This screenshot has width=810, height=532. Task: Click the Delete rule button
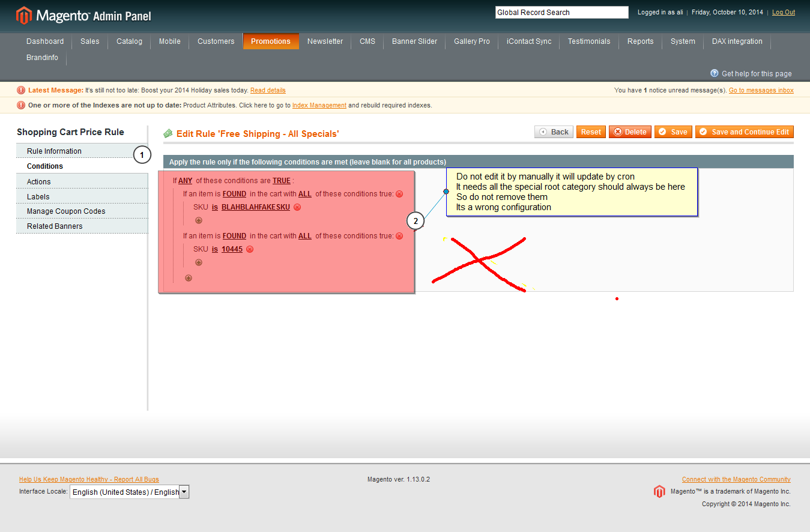(630, 132)
